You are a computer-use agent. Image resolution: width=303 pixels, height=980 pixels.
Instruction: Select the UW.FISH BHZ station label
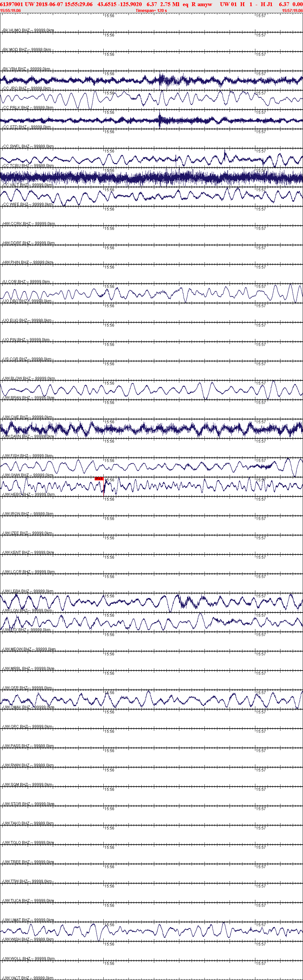point(28,456)
